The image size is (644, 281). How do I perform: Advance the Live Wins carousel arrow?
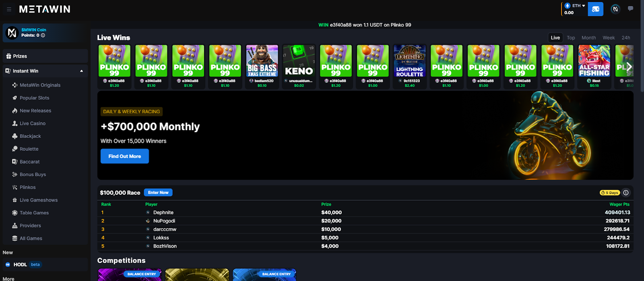point(629,67)
